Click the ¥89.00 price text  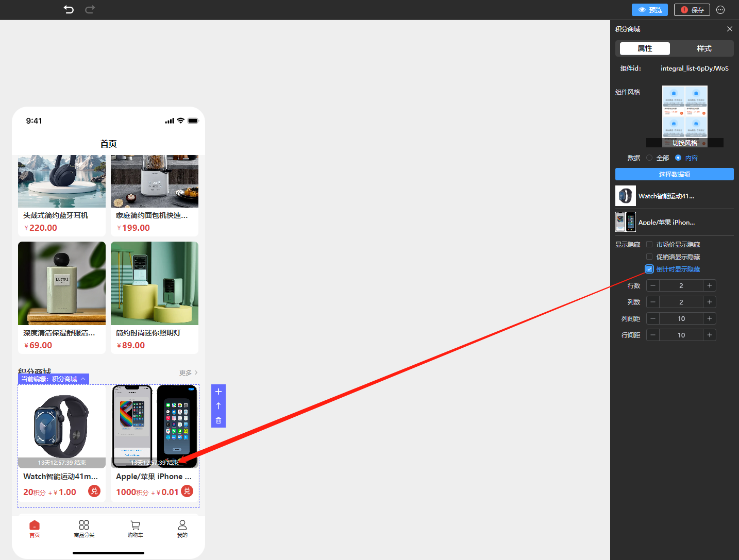(x=131, y=345)
